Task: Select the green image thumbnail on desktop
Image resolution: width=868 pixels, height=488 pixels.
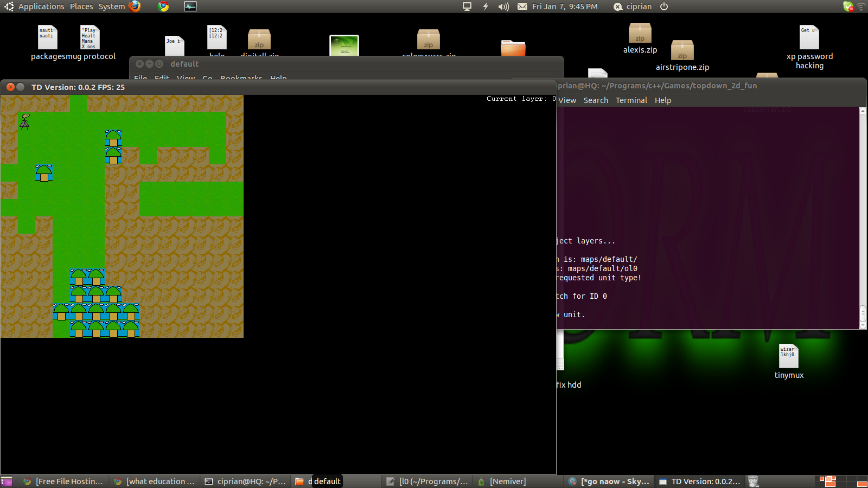Action: tap(344, 46)
